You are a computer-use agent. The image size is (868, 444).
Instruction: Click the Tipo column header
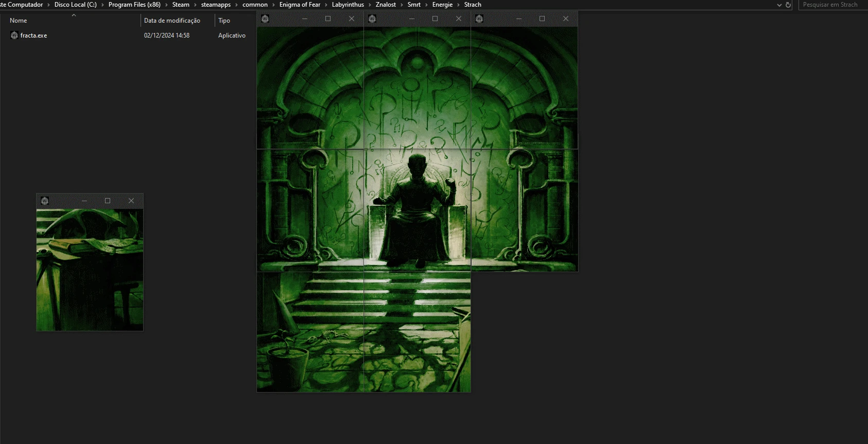tap(224, 21)
